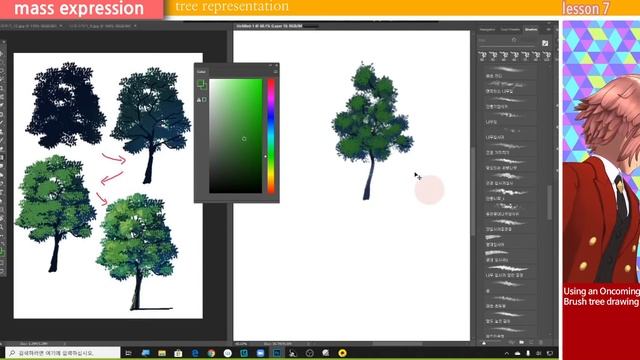Click the Brushes panel vertical scrollbar
640x360 pixels.
tap(549, 202)
